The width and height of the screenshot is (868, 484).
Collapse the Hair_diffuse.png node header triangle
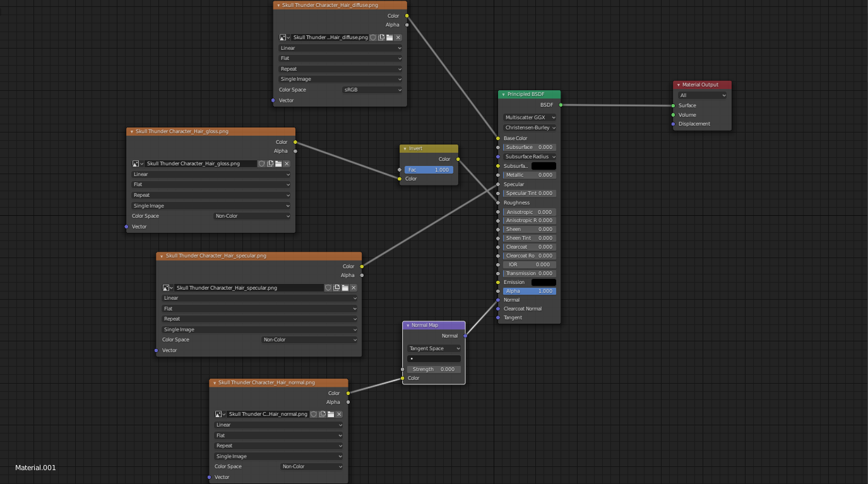(x=278, y=5)
